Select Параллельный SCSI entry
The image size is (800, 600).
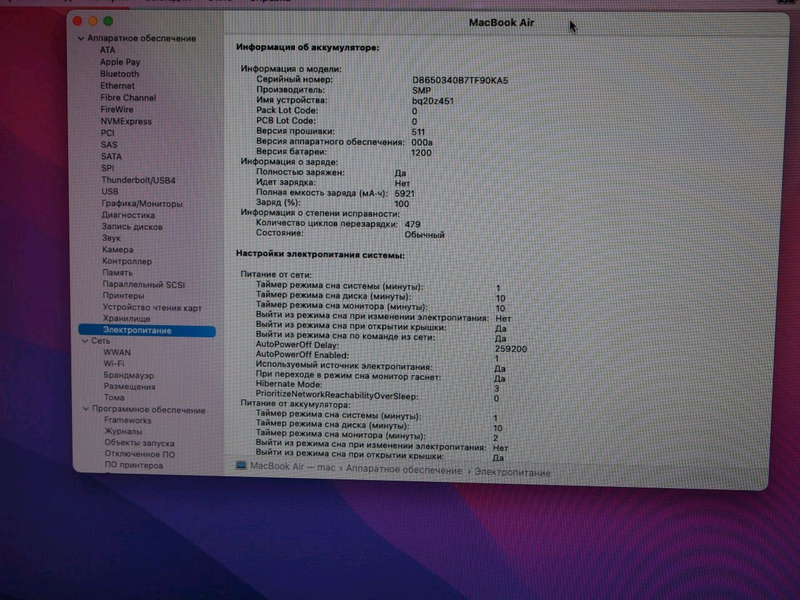pos(144,284)
